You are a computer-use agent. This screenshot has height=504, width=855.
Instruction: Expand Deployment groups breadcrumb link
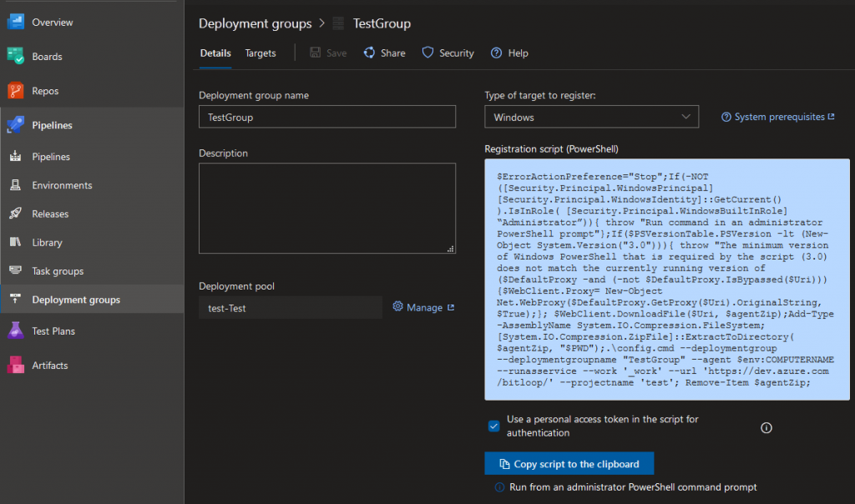pyautogui.click(x=255, y=23)
